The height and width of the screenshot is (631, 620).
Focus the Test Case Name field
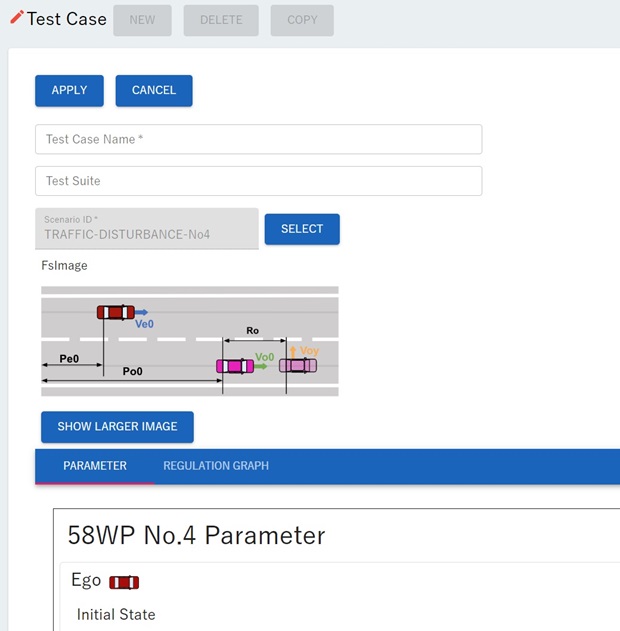[x=258, y=139]
